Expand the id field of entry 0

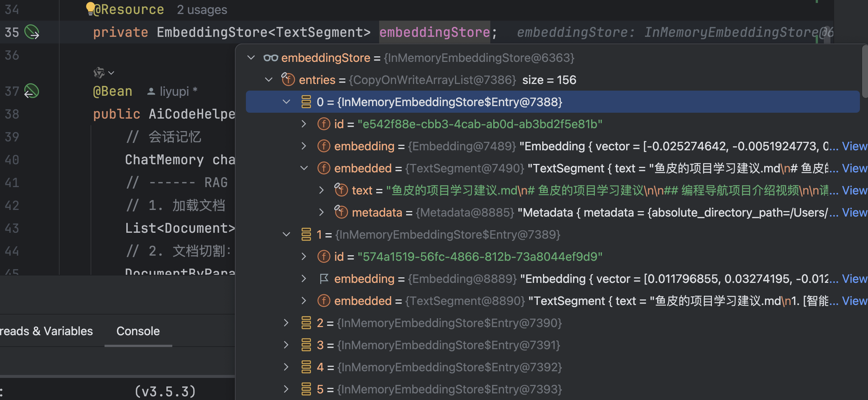304,124
